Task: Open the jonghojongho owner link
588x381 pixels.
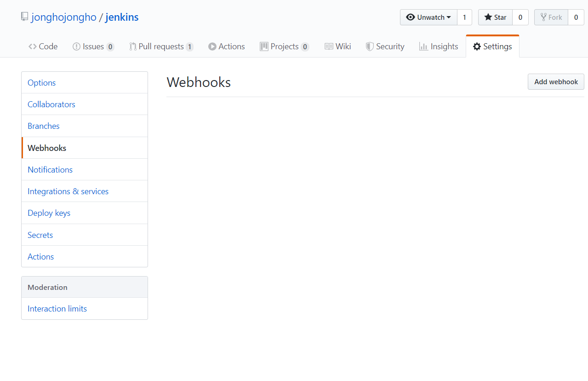Action: (64, 17)
